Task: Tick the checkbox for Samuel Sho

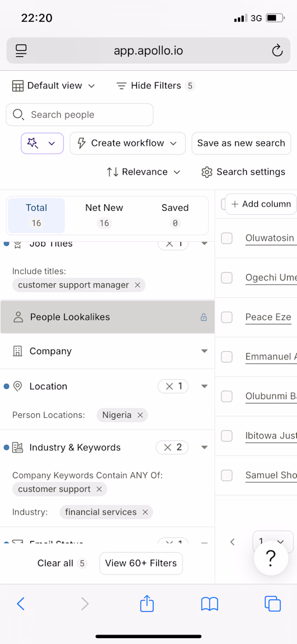Action: point(227,475)
